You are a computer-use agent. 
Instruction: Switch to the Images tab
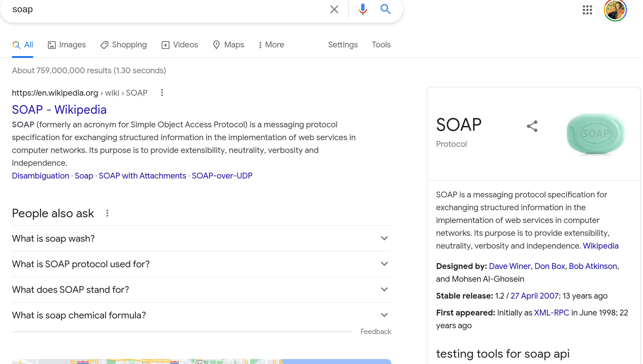pyautogui.click(x=67, y=45)
